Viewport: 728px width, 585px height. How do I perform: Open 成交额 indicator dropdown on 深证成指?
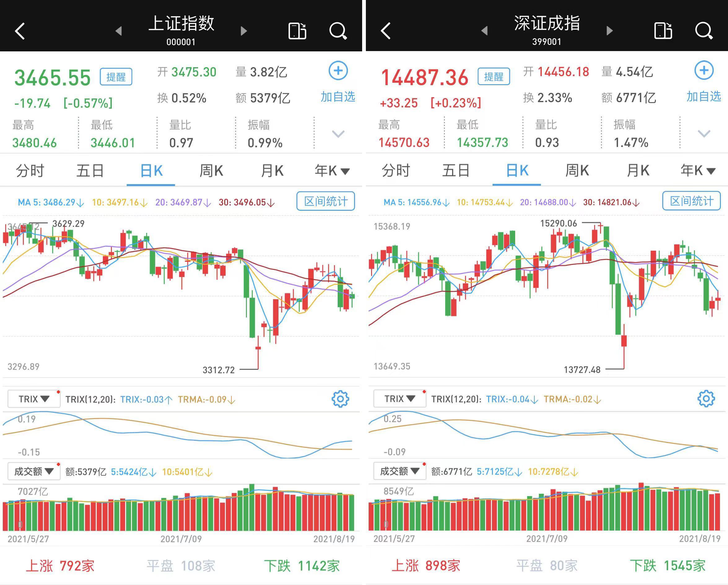(400, 471)
